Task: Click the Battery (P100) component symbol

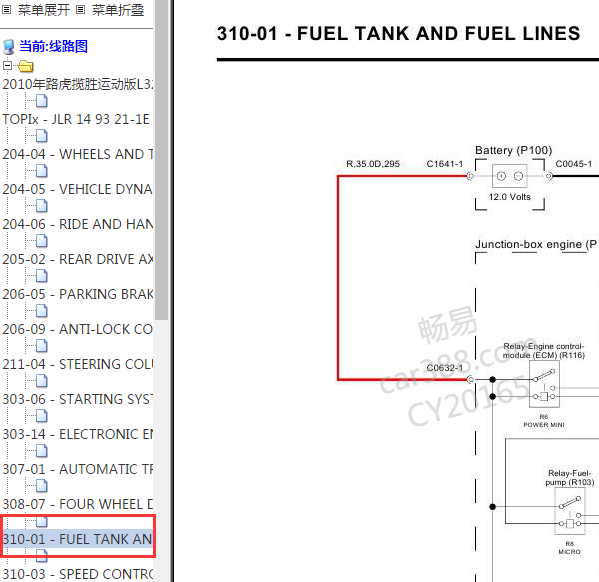Action: pos(510,176)
